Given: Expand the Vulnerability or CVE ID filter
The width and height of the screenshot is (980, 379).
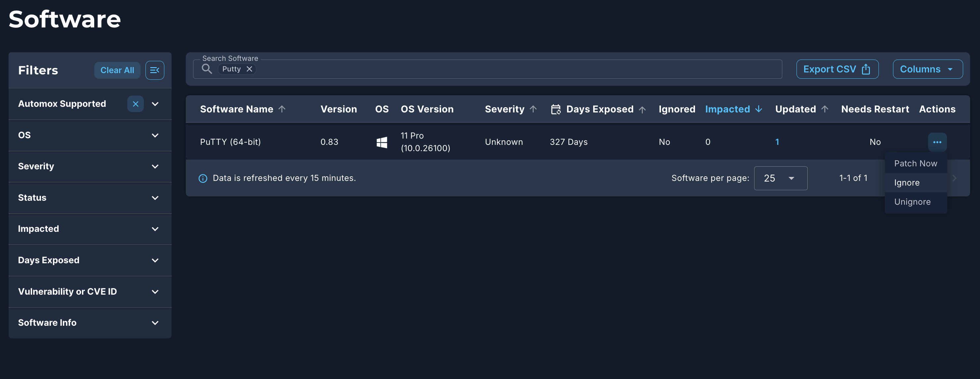Looking at the screenshot, I should click(x=155, y=291).
